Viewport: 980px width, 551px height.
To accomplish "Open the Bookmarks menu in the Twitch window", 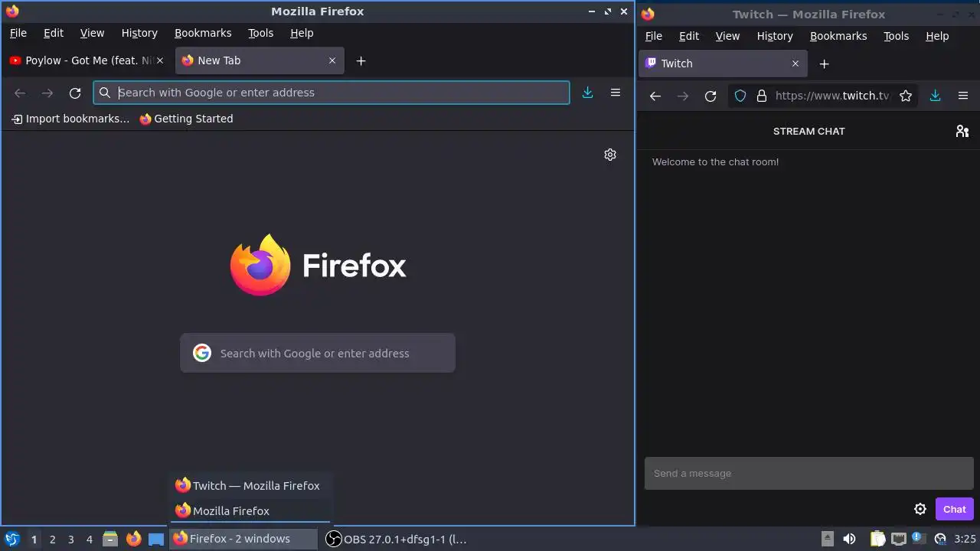I will point(838,36).
